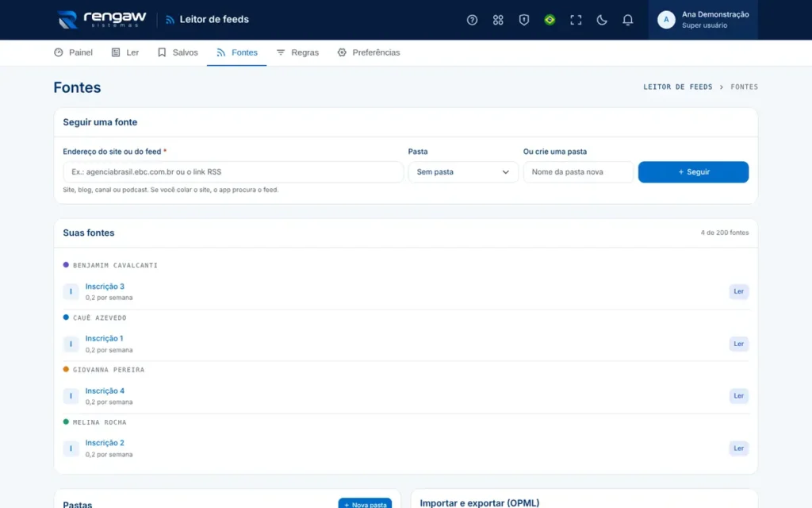
Task: Open notifications bell icon
Action: [x=627, y=20]
